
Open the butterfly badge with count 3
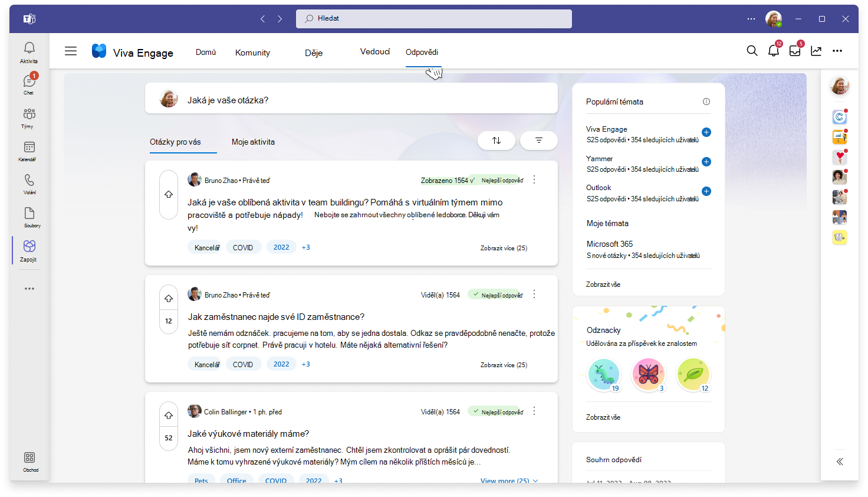click(648, 374)
